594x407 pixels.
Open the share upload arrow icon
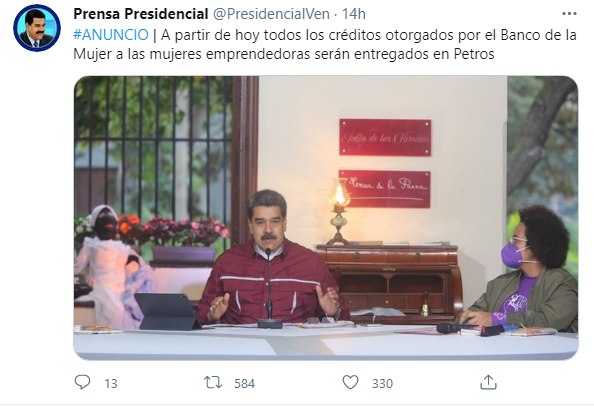pyautogui.click(x=488, y=382)
